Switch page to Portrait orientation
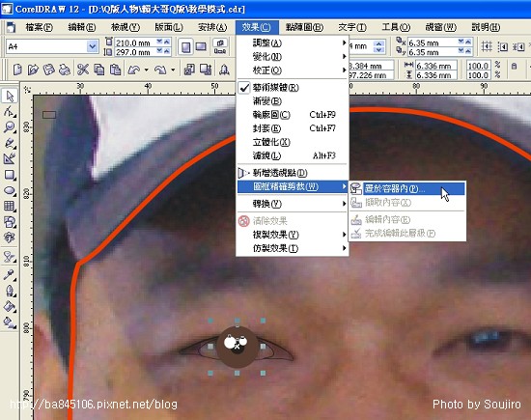This screenshot has width=531, height=420. 185,47
